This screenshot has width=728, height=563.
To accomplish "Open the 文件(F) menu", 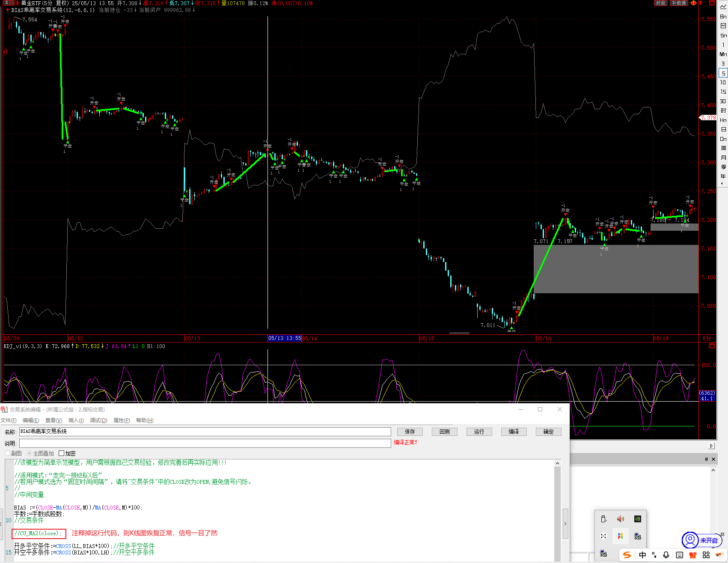I will tap(9, 420).
